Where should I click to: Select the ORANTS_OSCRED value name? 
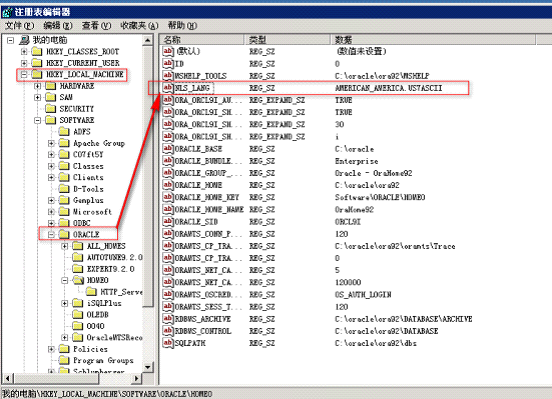click(208, 294)
